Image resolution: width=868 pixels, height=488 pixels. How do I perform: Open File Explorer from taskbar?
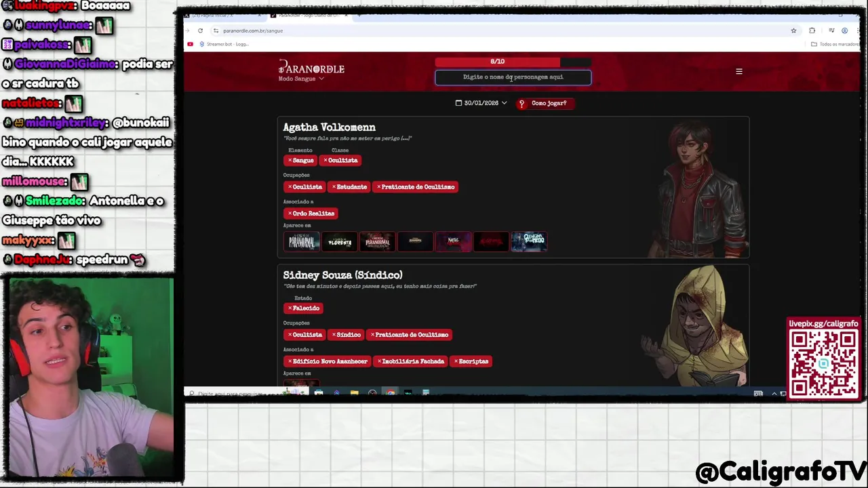point(354,393)
